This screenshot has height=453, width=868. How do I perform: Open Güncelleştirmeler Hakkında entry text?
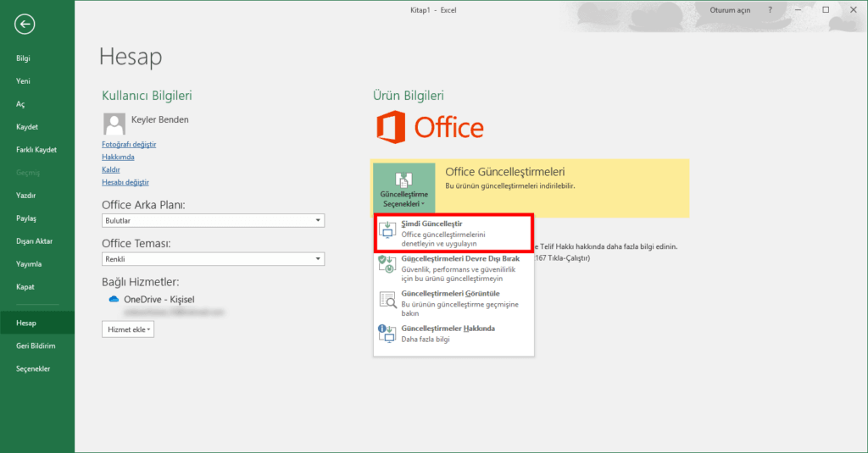pos(448,329)
